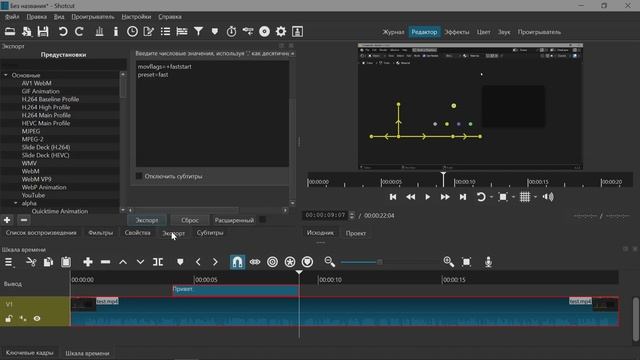Toggle ripple markers in timeline
Viewport: 640px width, 360px height.
coord(307,262)
